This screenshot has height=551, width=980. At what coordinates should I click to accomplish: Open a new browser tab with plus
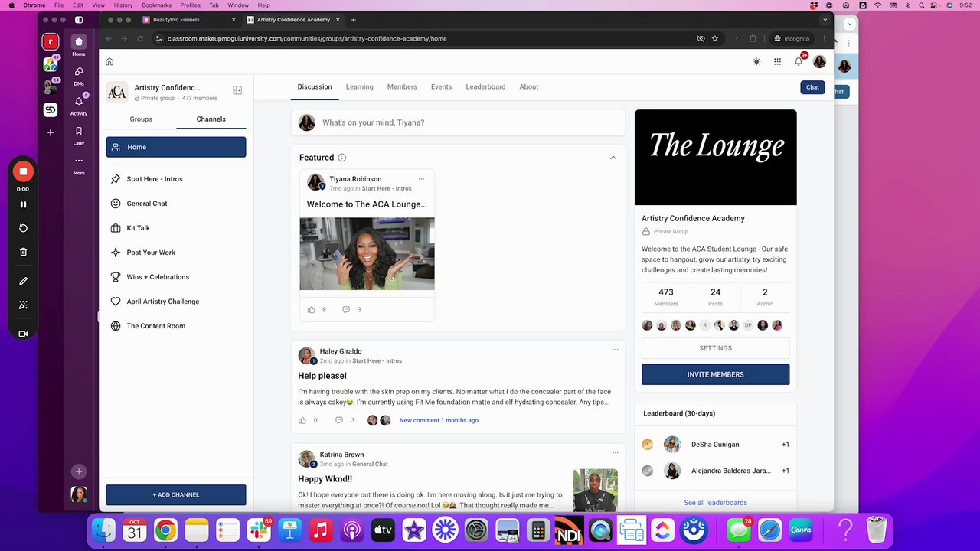pos(353,20)
